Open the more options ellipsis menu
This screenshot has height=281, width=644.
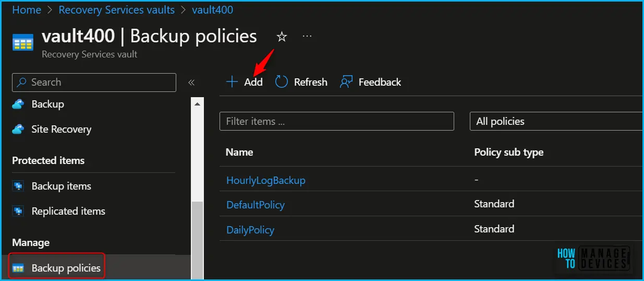(x=307, y=37)
